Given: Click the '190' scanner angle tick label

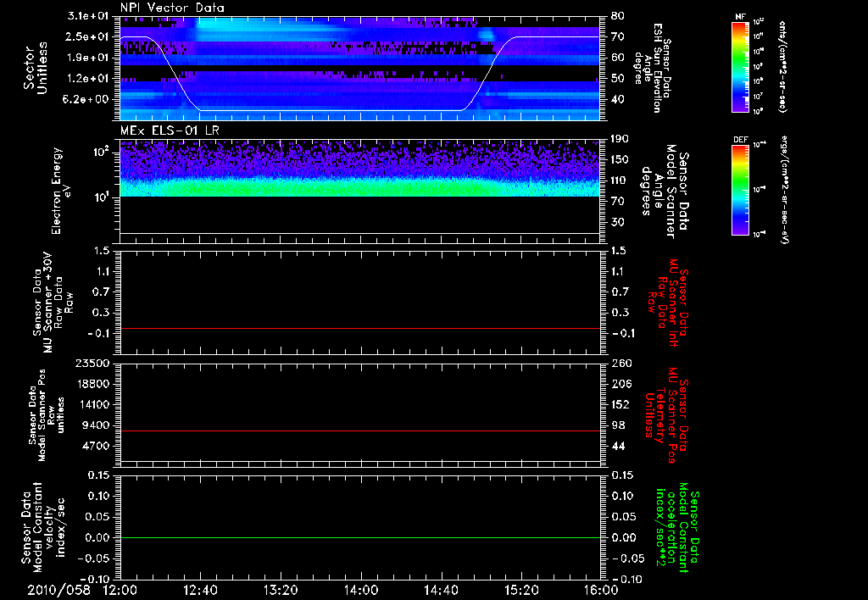Looking at the screenshot, I should point(620,139).
